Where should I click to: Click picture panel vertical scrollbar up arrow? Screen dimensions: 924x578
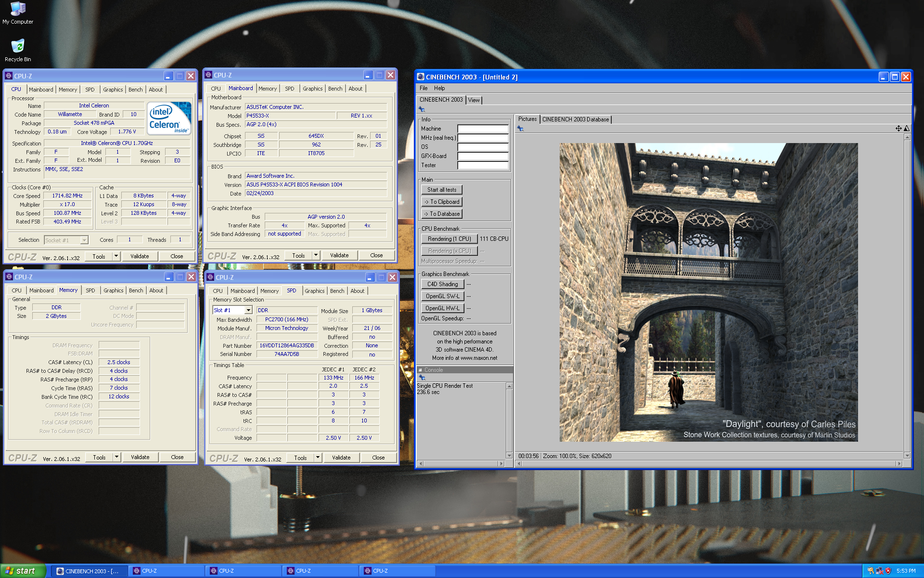tap(907, 137)
